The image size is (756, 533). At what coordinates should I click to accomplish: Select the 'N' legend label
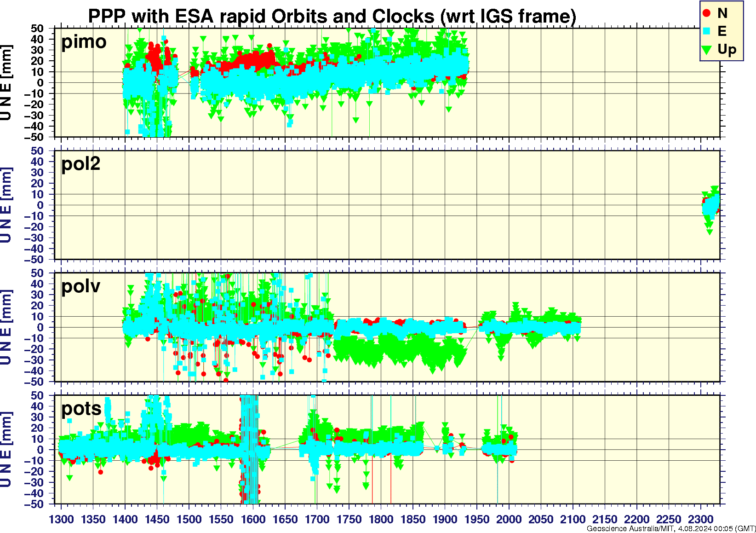coord(722,13)
